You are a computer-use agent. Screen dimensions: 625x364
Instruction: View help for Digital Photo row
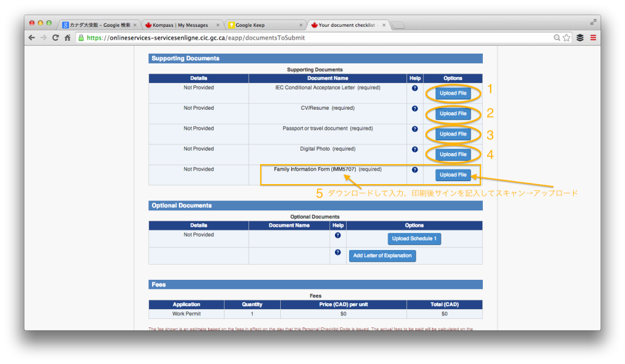pos(415,149)
